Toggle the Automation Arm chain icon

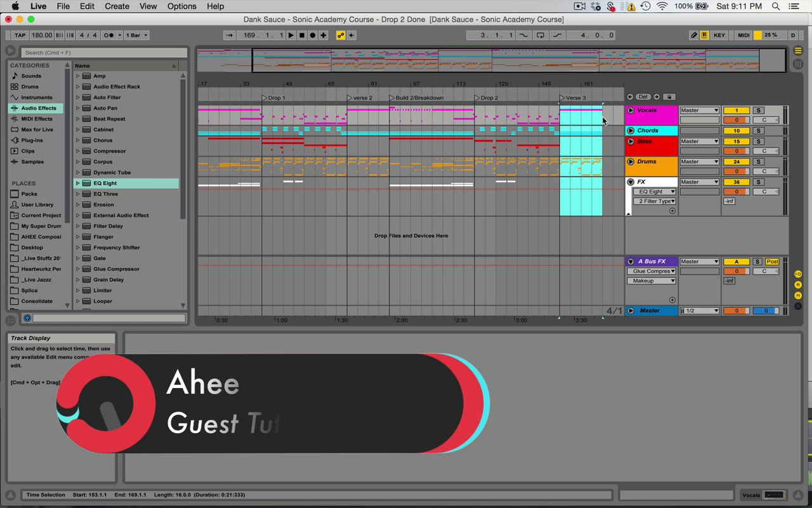(341, 36)
